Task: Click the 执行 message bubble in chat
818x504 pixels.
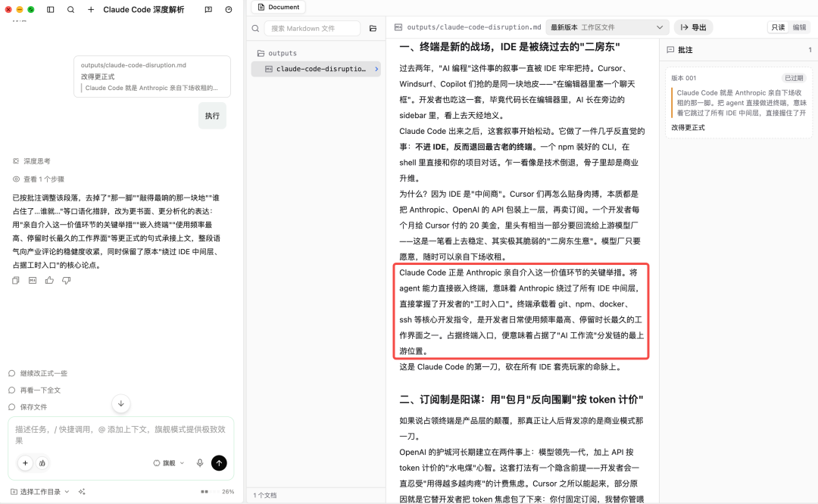Action: [x=212, y=116]
